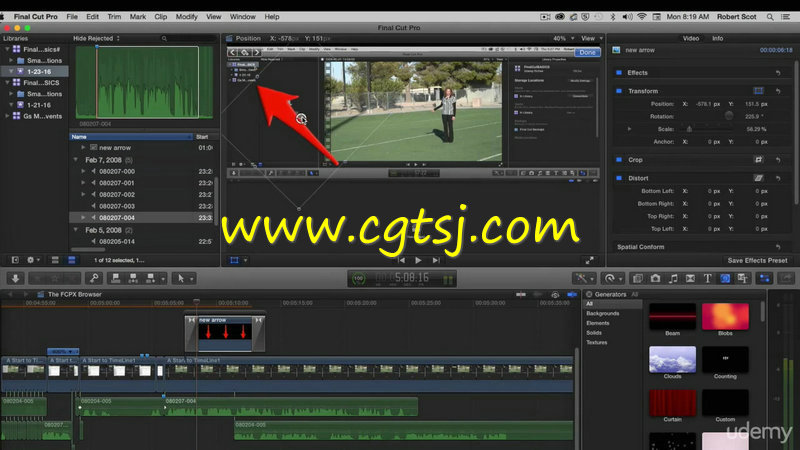Open the browser action gear menu
The image size is (800, 450).
33,260
